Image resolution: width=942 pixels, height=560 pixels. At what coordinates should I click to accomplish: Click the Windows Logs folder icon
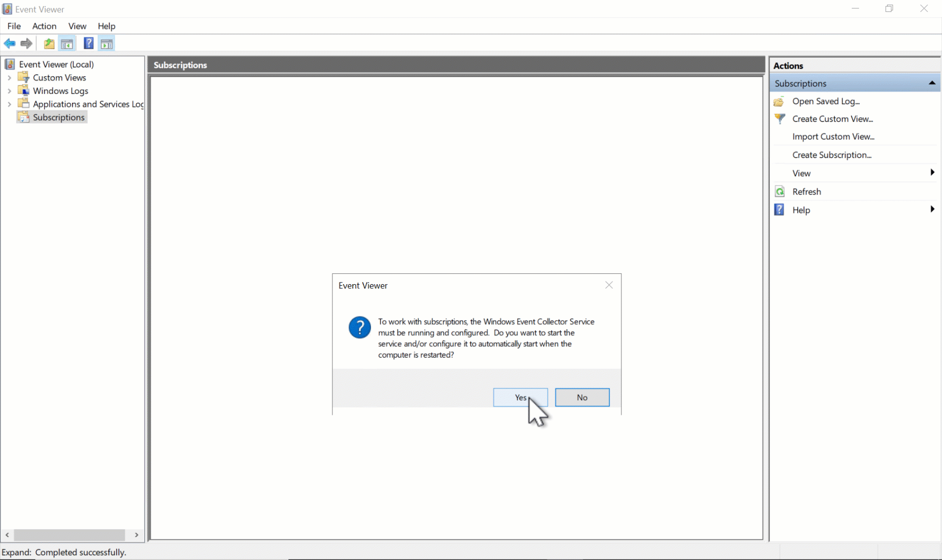pos(23,90)
